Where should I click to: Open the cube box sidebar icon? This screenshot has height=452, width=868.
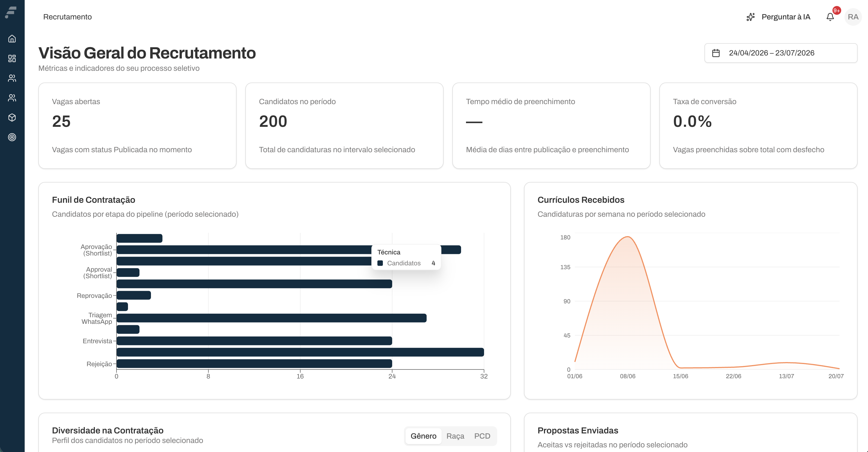[x=12, y=118]
